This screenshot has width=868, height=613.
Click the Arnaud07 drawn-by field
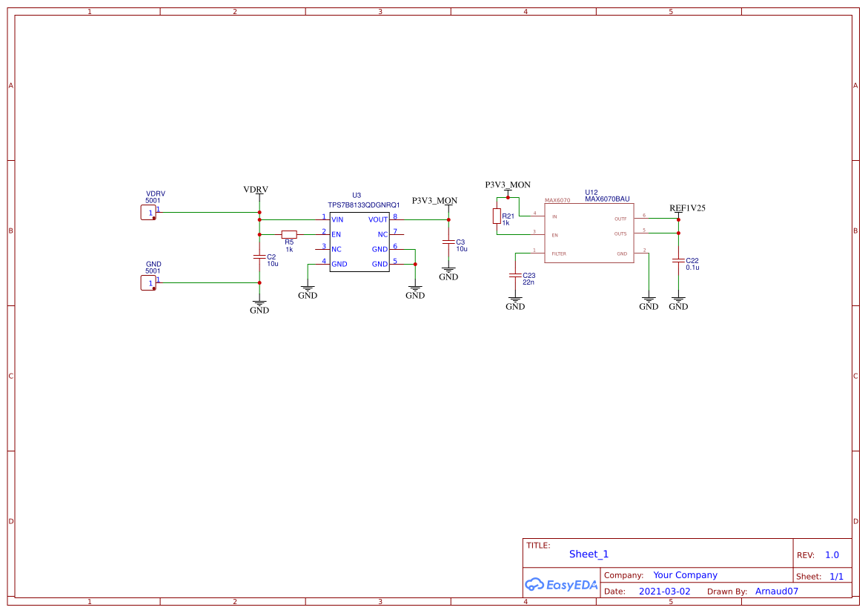click(776, 592)
